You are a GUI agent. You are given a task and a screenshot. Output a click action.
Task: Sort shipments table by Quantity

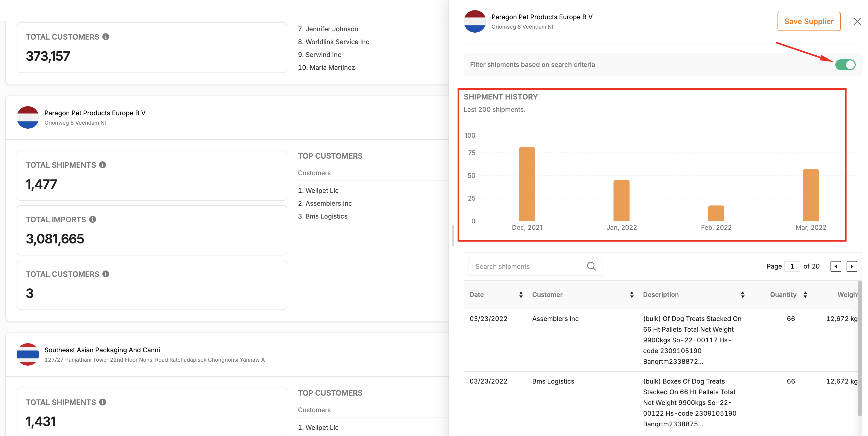[x=805, y=295]
